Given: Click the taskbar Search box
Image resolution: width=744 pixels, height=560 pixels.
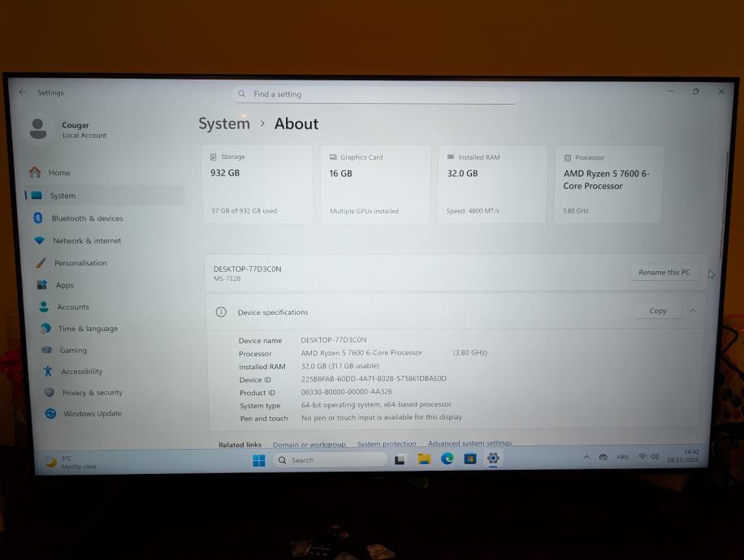Looking at the screenshot, I should click(x=331, y=460).
